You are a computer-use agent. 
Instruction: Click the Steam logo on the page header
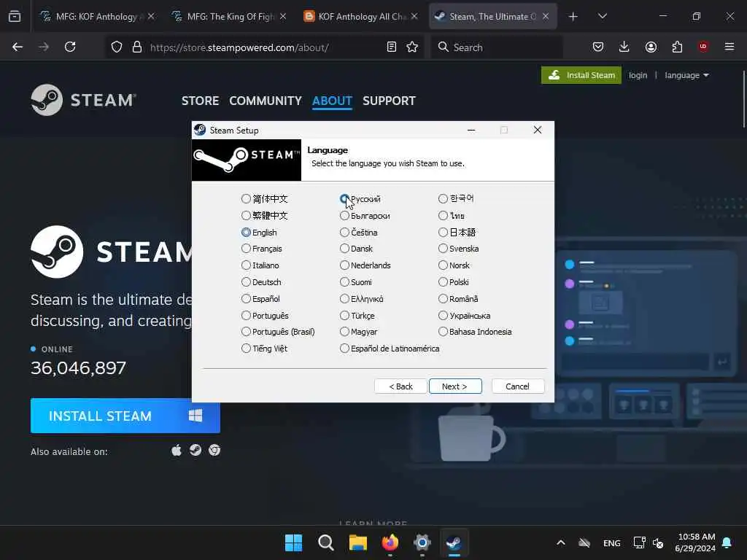point(84,100)
